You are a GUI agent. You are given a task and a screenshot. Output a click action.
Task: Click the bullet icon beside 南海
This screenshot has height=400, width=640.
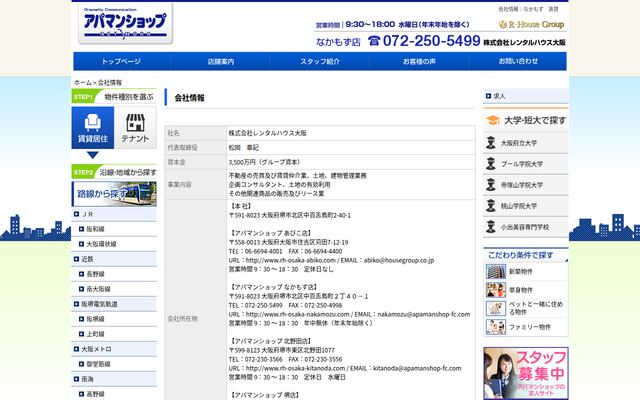[76, 379]
